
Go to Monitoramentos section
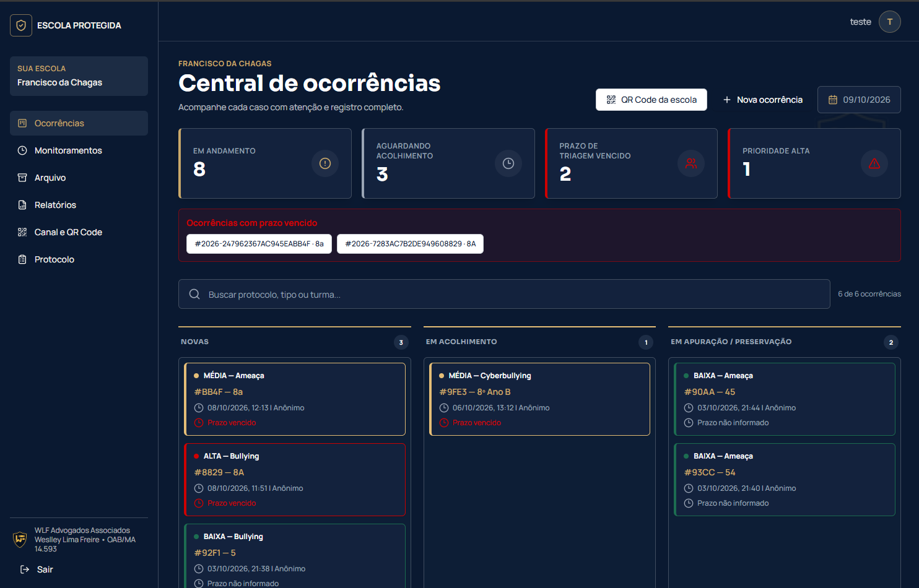pyautogui.click(x=79, y=150)
